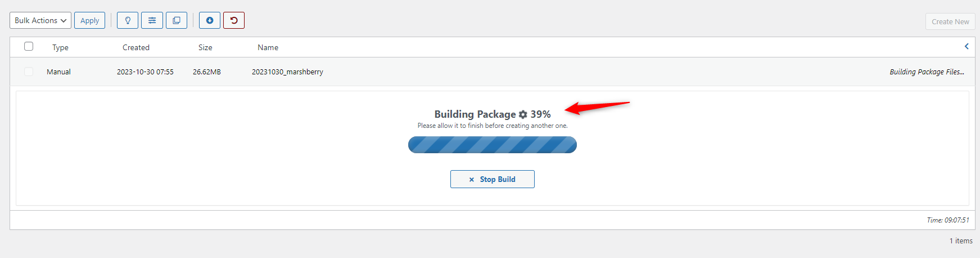Toggle the Manual package row checkbox
Image resolution: width=980 pixels, height=258 pixels.
pyautogui.click(x=29, y=72)
